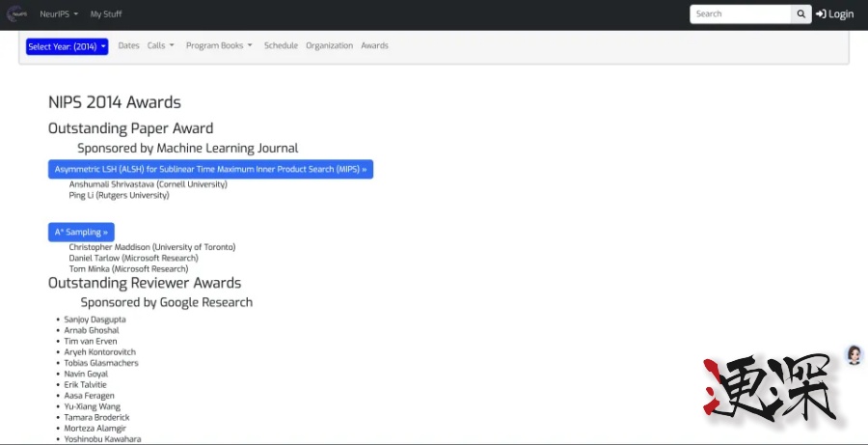This screenshot has width=868, height=445.
Task: Focus the Search input field
Action: 740,14
